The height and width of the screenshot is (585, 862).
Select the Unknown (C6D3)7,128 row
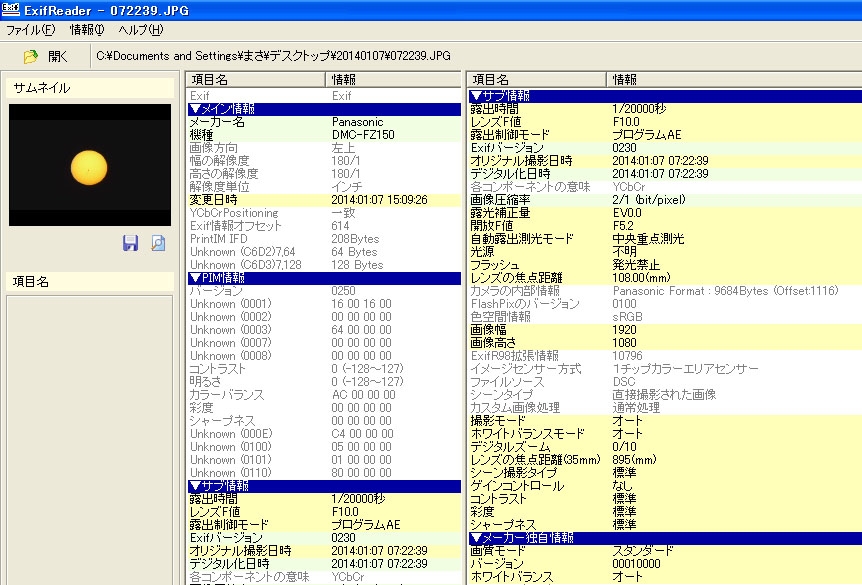pos(324,265)
